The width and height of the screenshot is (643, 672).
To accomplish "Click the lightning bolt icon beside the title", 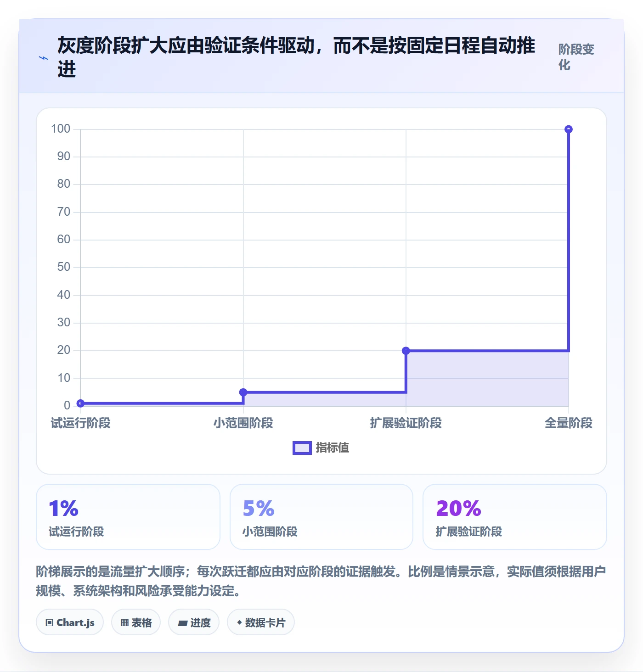I will 44,58.
